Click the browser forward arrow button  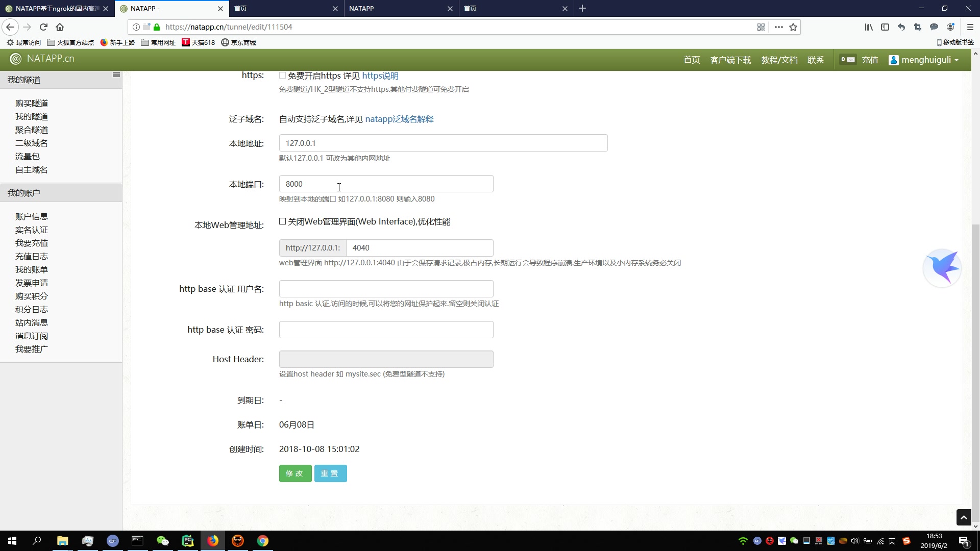[x=27, y=27]
